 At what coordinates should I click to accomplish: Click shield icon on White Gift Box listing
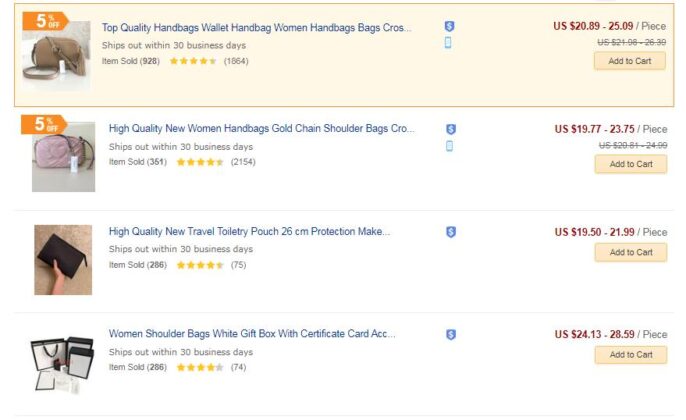tap(451, 335)
